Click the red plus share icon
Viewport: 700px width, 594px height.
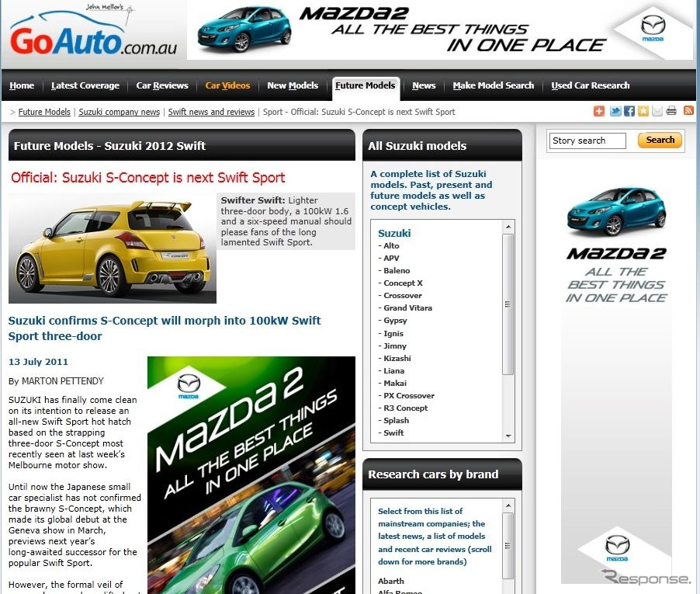tap(598, 111)
